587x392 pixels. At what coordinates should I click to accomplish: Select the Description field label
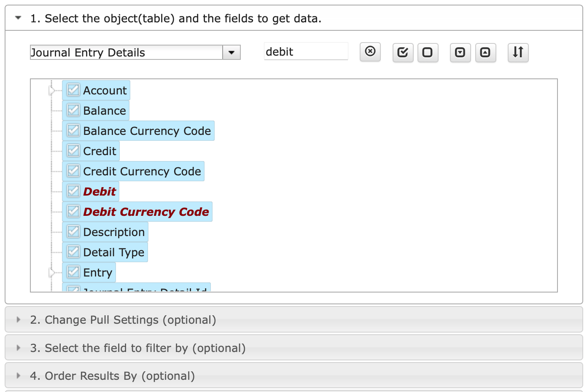(114, 232)
